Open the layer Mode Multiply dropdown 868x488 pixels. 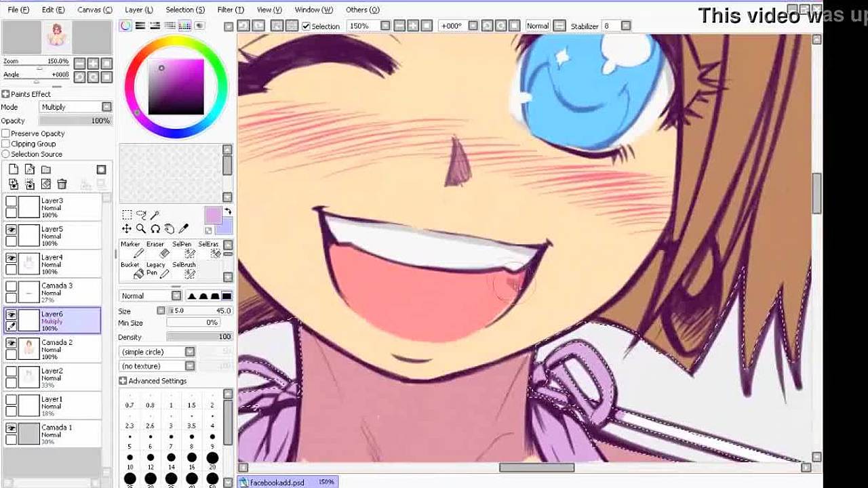point(106,107)
